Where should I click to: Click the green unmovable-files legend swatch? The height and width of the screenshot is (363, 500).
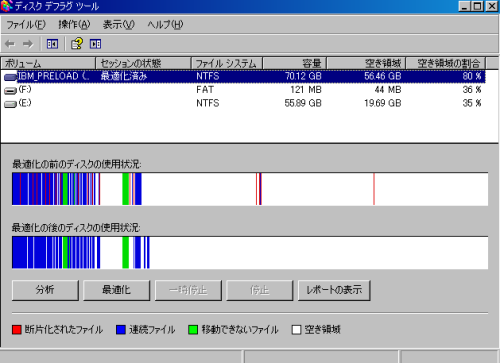(x=193, y=330)
